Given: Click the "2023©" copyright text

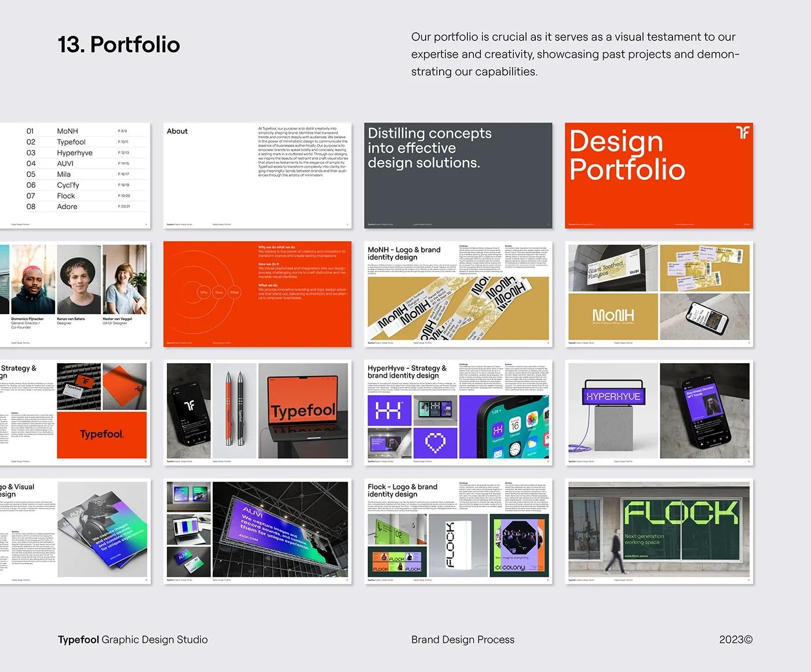Looking at the screenshot, I should [736, 640].
